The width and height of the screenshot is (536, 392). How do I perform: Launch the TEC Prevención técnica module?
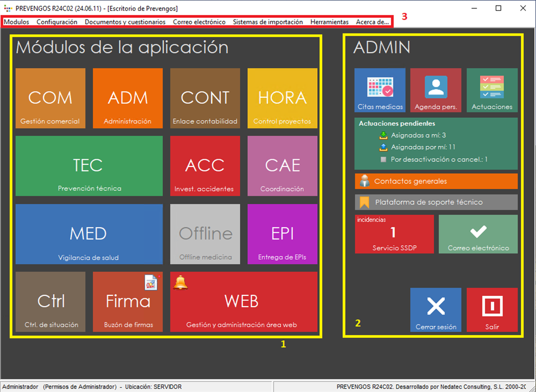[89, 166]
